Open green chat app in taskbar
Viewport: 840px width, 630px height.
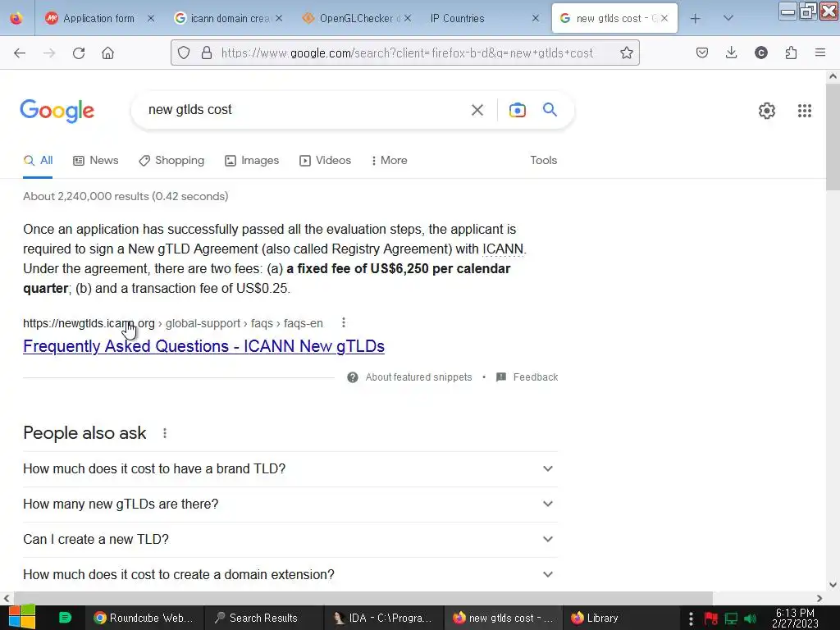coord(65,618)
